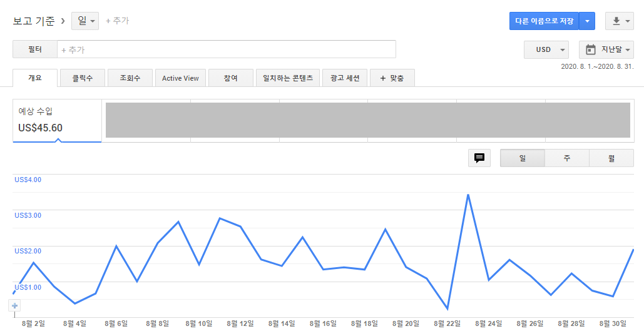This screenshot has width=644, height=336.
Task: Click the US$3.00 axis label
Action: pyautogui.click(x=28, y=216)
